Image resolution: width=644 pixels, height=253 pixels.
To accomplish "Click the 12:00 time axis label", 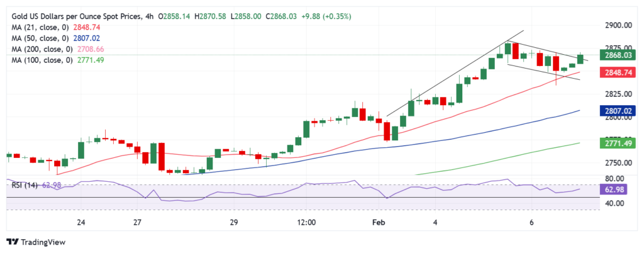I will 306,222.
